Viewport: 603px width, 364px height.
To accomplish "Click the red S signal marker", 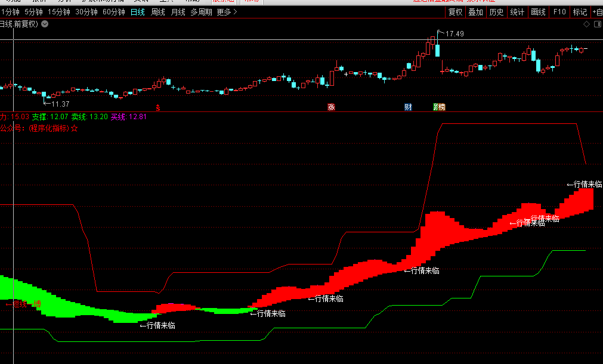I will (158, 107).
